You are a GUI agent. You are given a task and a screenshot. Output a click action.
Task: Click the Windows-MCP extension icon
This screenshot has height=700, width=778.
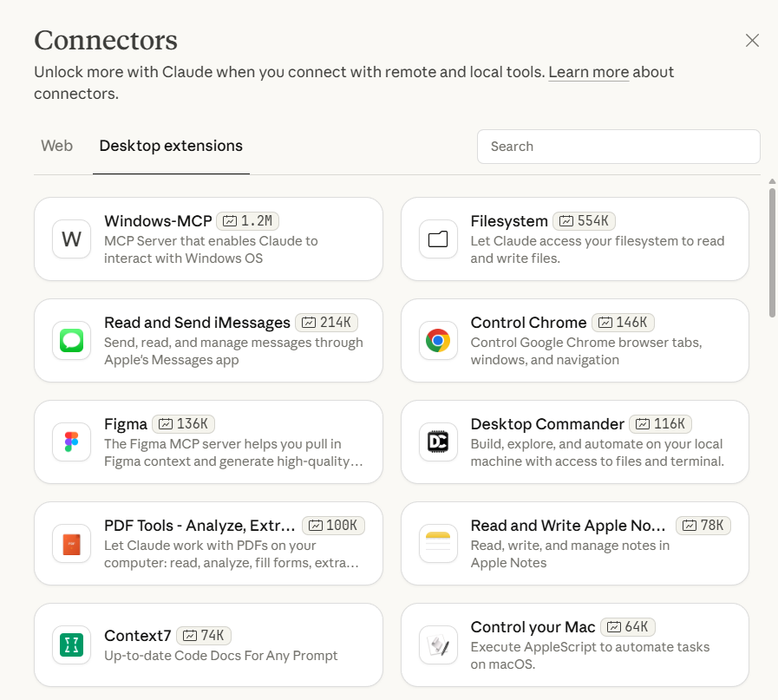tap(71, 239)
